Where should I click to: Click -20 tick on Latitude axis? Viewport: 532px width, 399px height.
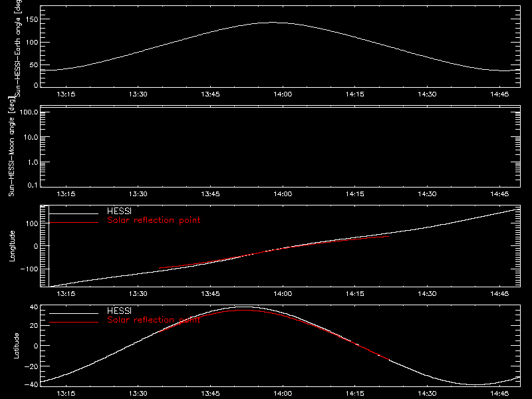(31, 366)
